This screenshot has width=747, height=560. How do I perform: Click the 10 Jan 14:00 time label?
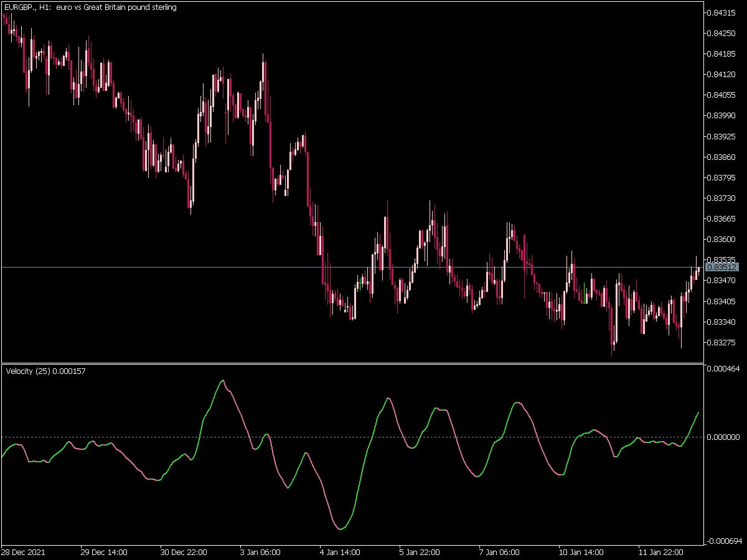tap(581, 552)
